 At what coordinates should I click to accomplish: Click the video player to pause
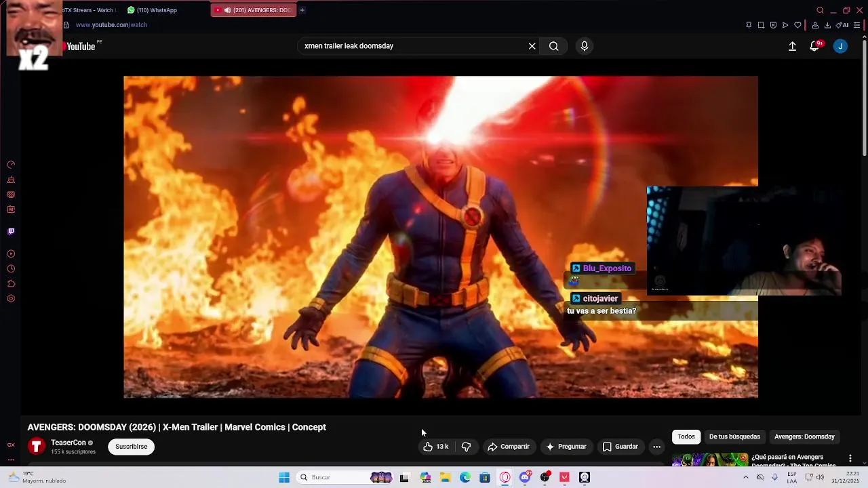coord(441,237)
